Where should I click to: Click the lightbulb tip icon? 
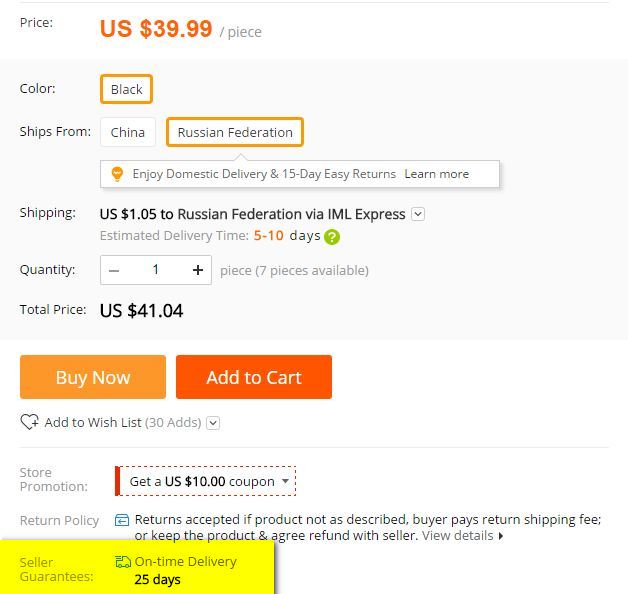pyautogui.click(x=117, y=174)
